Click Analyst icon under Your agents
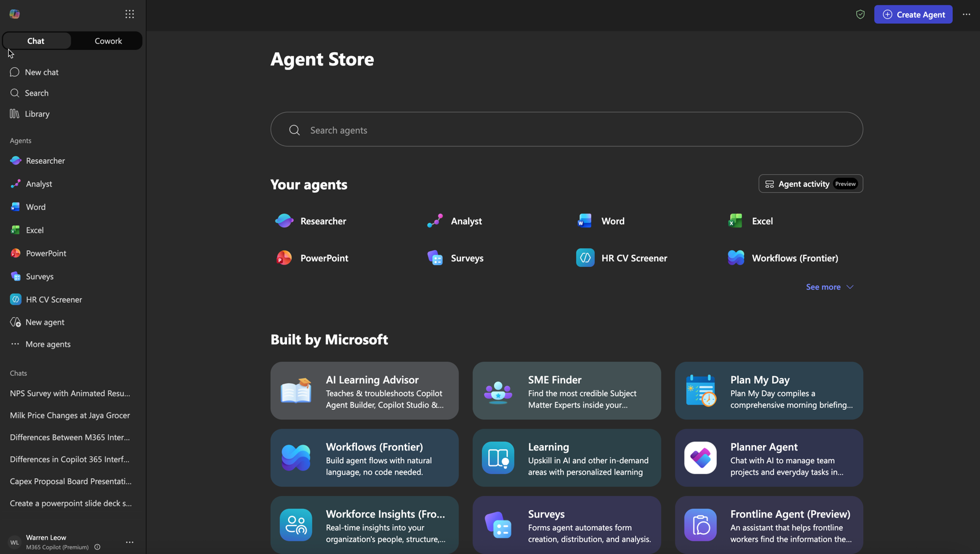Image resolution: width=980 pixels, height=554 pixels. click(434, 221)
